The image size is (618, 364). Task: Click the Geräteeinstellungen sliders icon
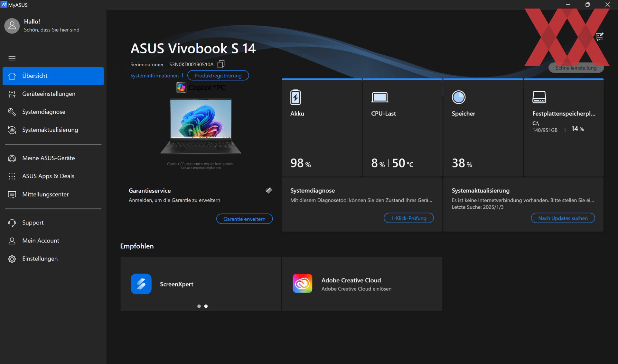(x=12, y=94)
